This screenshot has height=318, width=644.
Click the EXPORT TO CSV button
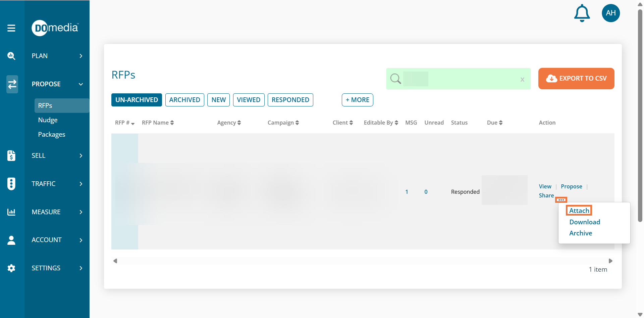576,79
